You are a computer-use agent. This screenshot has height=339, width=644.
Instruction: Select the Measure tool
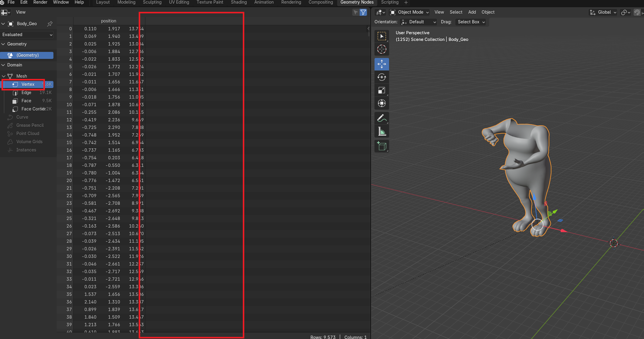pos(382,131)
